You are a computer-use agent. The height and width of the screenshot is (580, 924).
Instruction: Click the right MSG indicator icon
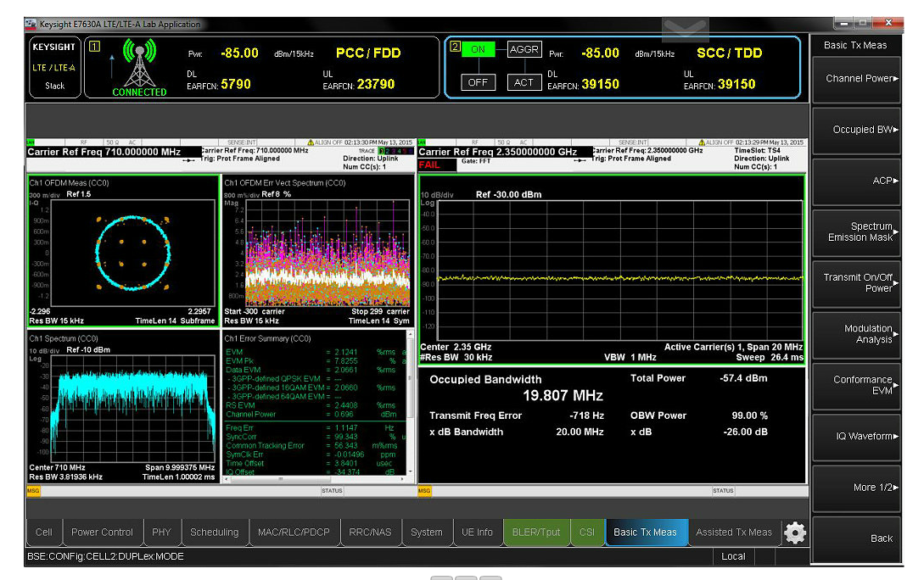coord(424,490)
